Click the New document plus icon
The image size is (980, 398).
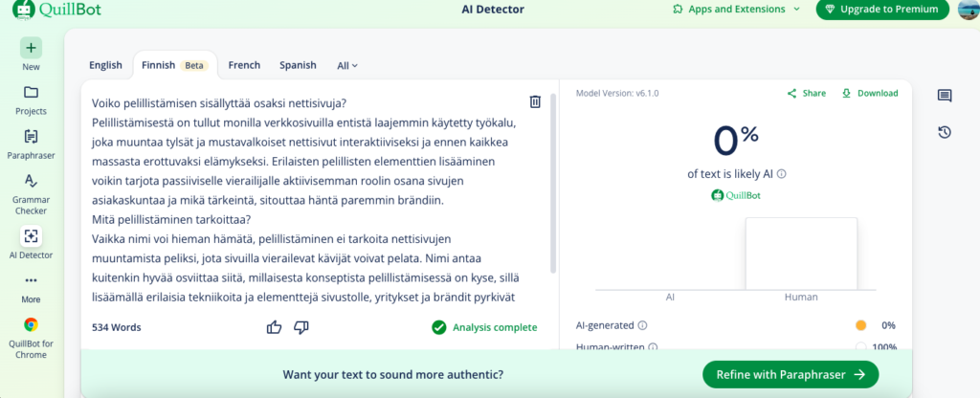31,48
